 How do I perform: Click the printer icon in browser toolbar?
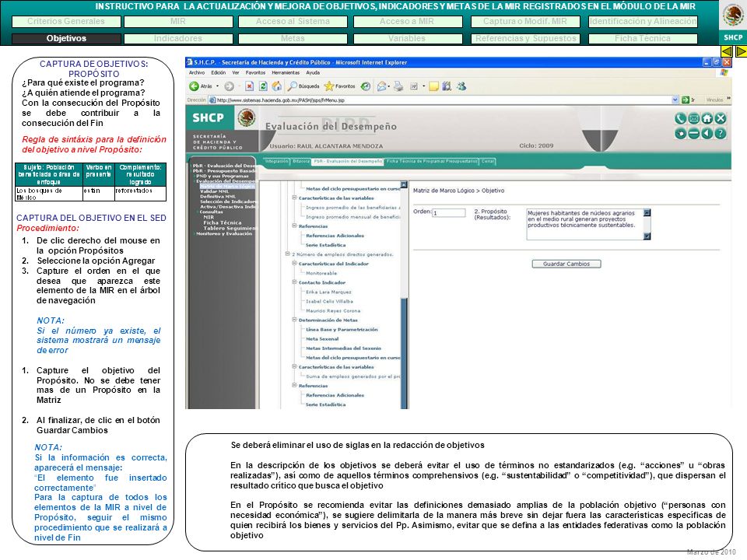click(x=398, y=86)
